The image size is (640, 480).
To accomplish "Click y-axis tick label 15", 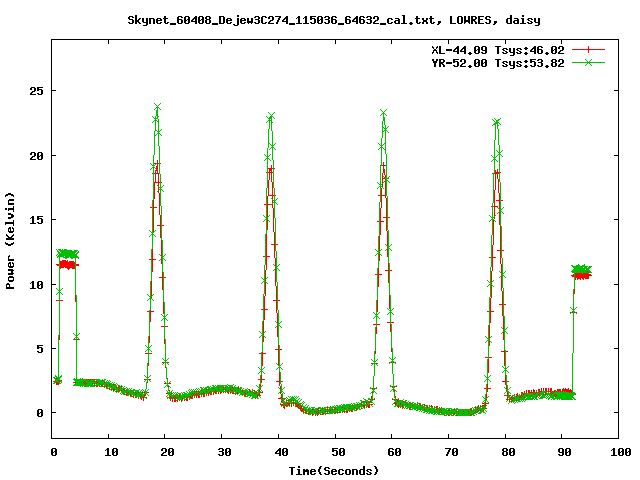I will 36,220.
